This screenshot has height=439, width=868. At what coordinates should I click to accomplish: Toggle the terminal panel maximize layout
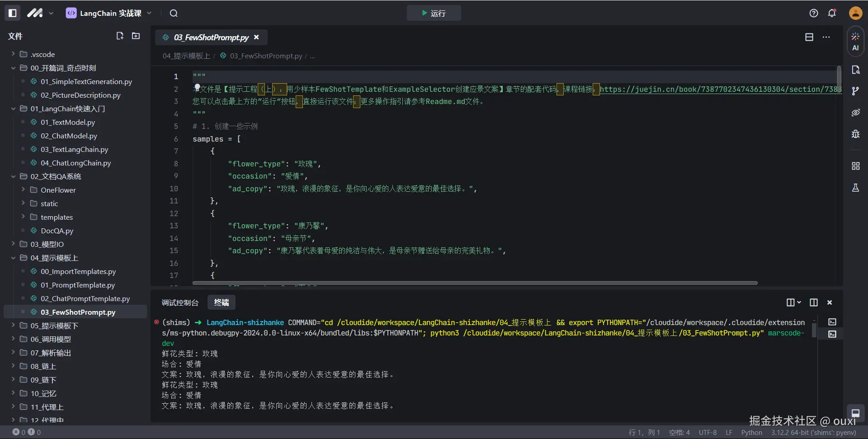point(813,302)
